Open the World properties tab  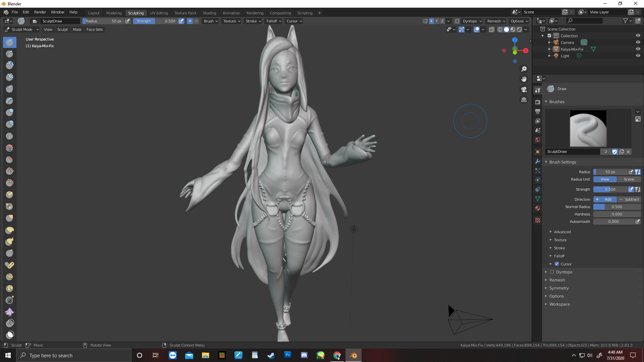537,140
